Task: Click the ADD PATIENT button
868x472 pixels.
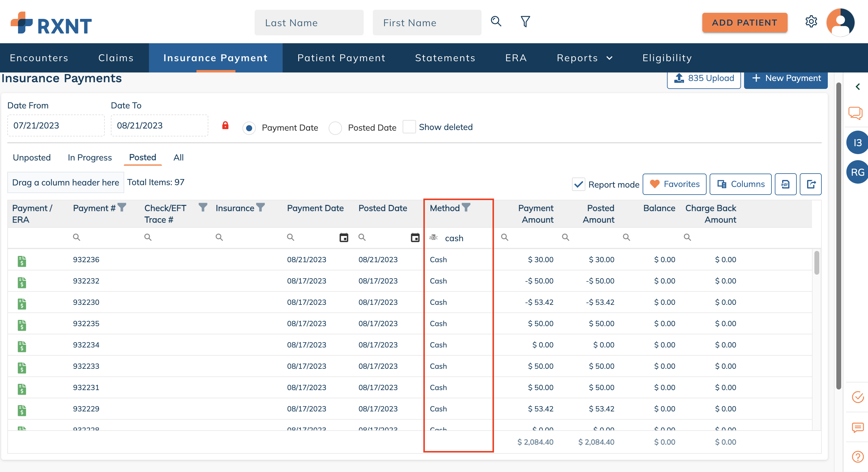Action: tap(744, 23)
